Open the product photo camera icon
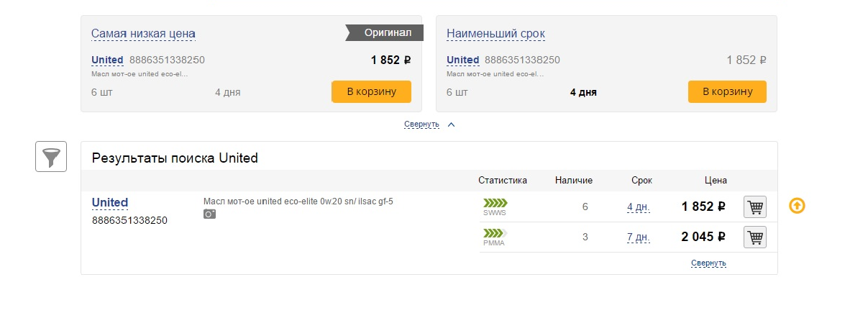 point(209,214)
